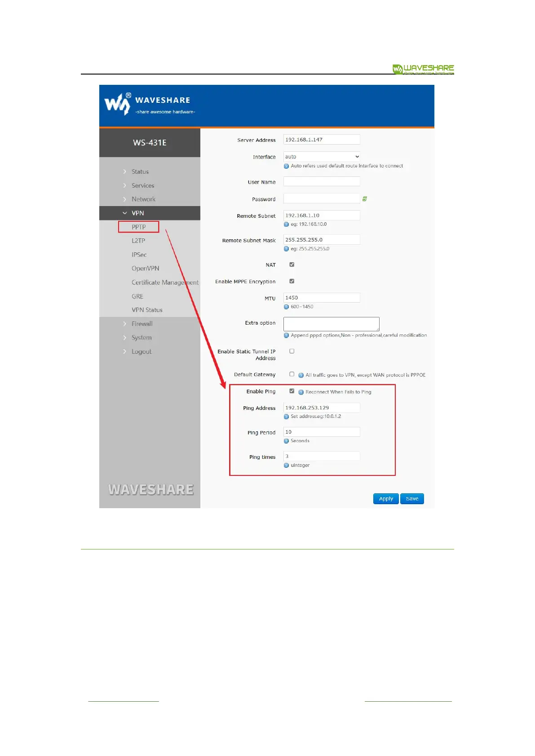The width and height of the screenshot is (535, 756).
Task: Open the VPN Status page
Action: pos(147,310)
